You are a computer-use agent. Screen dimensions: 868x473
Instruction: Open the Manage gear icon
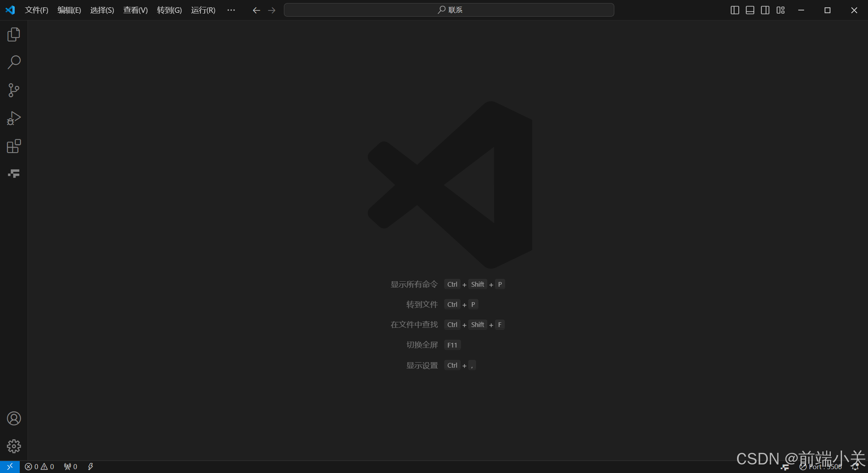pos(14,446)
